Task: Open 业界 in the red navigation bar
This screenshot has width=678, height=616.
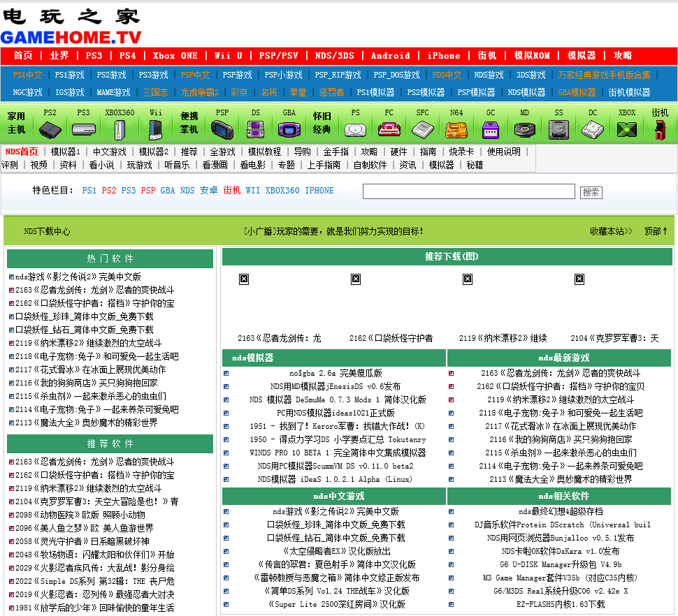Action: 59,56
